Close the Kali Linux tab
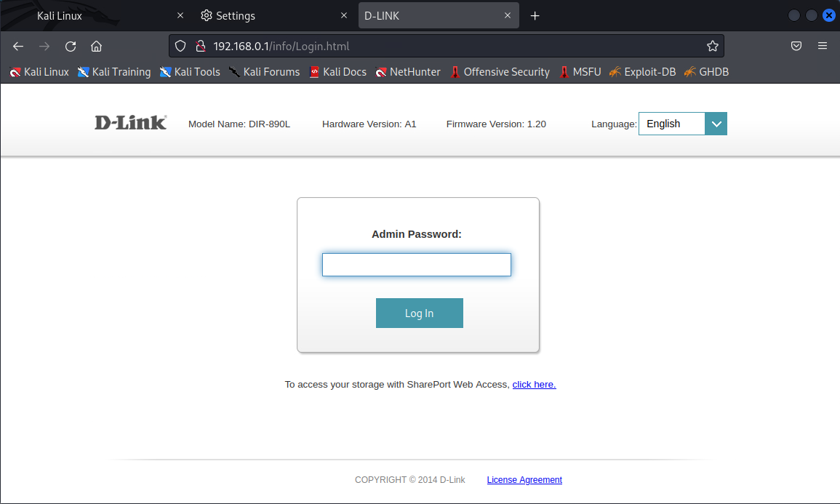Screen dimensions: 840x504 (180, 15)
